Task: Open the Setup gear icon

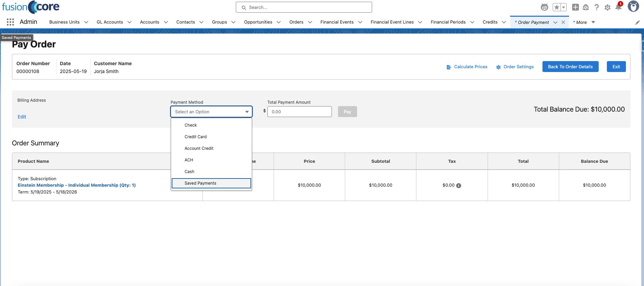Action: tap(608, 7)
